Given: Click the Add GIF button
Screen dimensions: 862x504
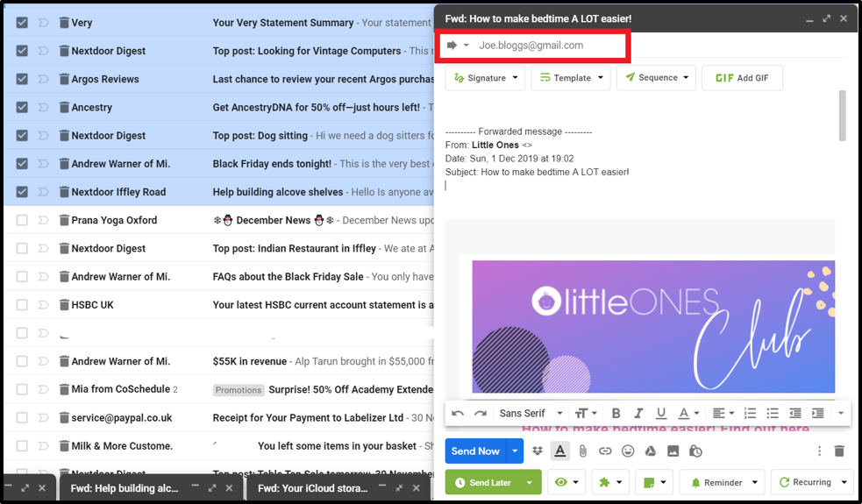Looking at the screenshot, I should pyautogui.click(x=742, y=78).
